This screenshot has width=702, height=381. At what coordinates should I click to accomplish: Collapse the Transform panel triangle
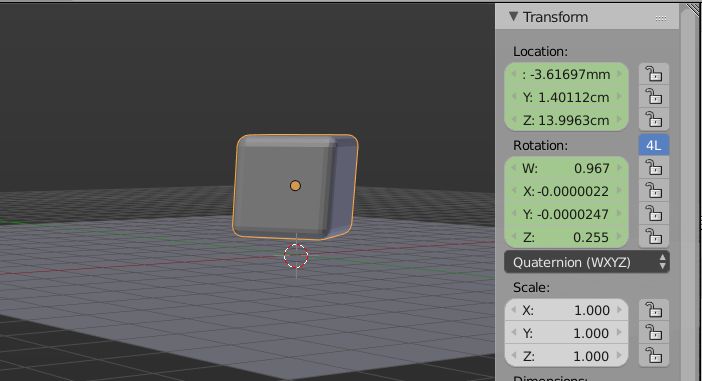pos(514,17)
